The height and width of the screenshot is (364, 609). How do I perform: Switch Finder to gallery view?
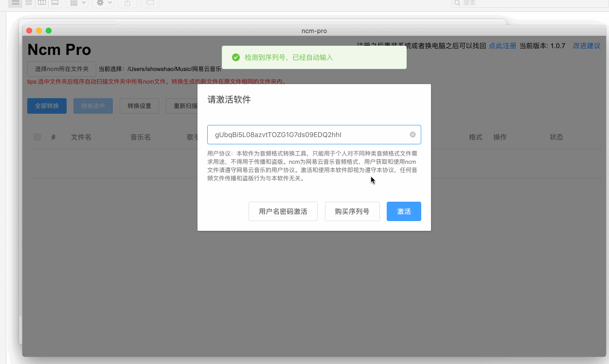point(55,3)
